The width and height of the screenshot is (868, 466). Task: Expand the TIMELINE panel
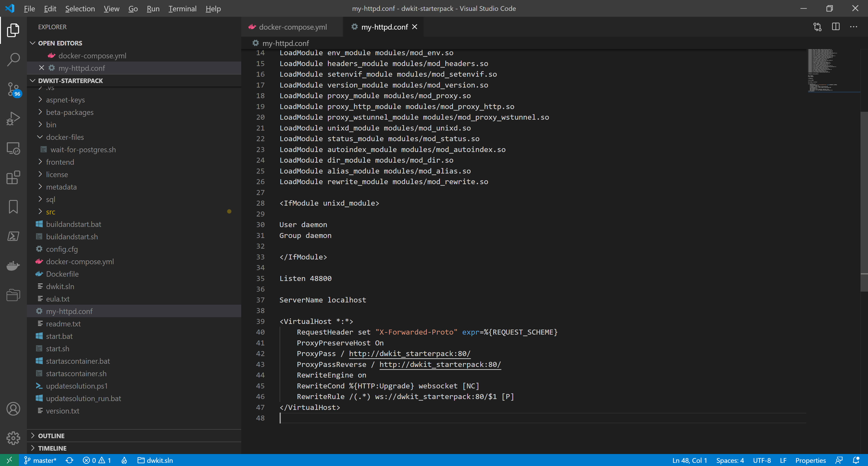point(52,448)
